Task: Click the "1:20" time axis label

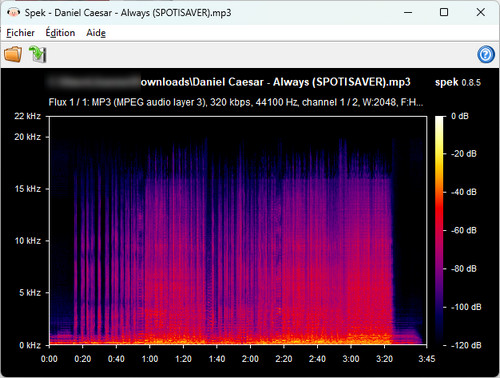Action: pyautogui.click(x=183, y=359)
